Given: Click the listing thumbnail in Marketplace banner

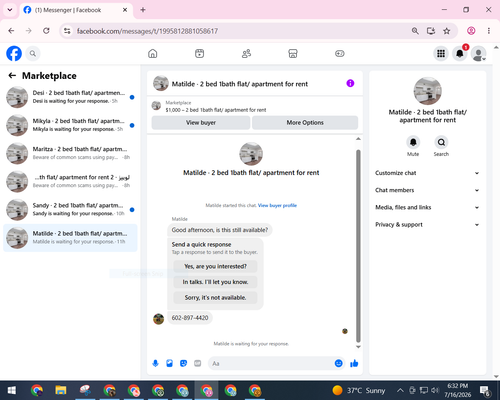Looking at the screenshot, I should pyautogui.click(x=156, y=106).
